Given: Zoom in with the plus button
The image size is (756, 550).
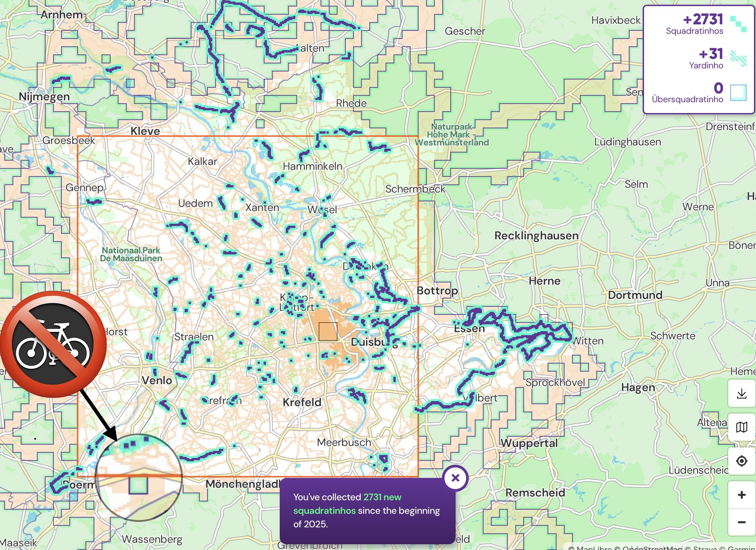Looking at the screenshot, I should pyautogui.click(x=741, y=495).
